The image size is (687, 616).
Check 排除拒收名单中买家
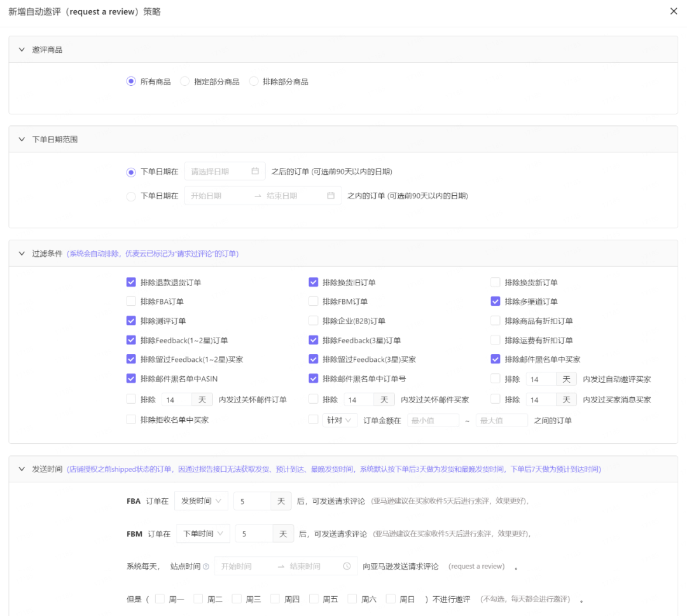tap(131, 420)
